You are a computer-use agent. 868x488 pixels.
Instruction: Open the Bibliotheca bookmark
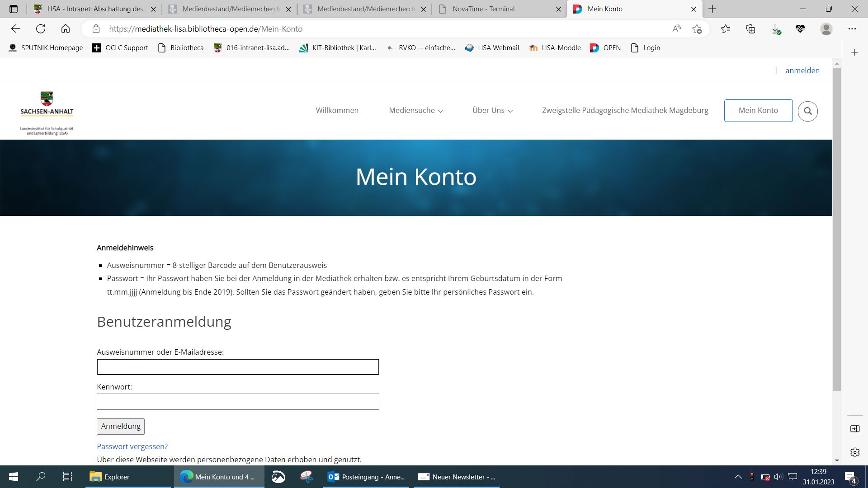click(181, 48)
